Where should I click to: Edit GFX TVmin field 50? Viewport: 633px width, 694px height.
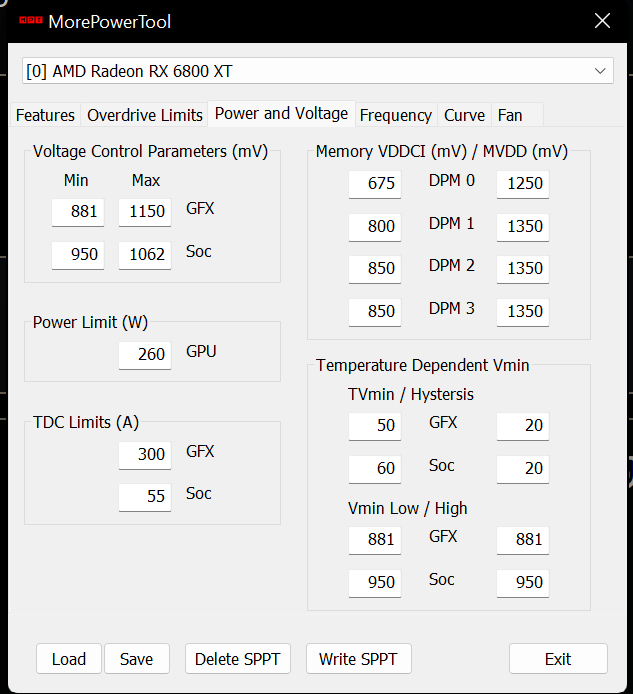(x=374, y=427)
